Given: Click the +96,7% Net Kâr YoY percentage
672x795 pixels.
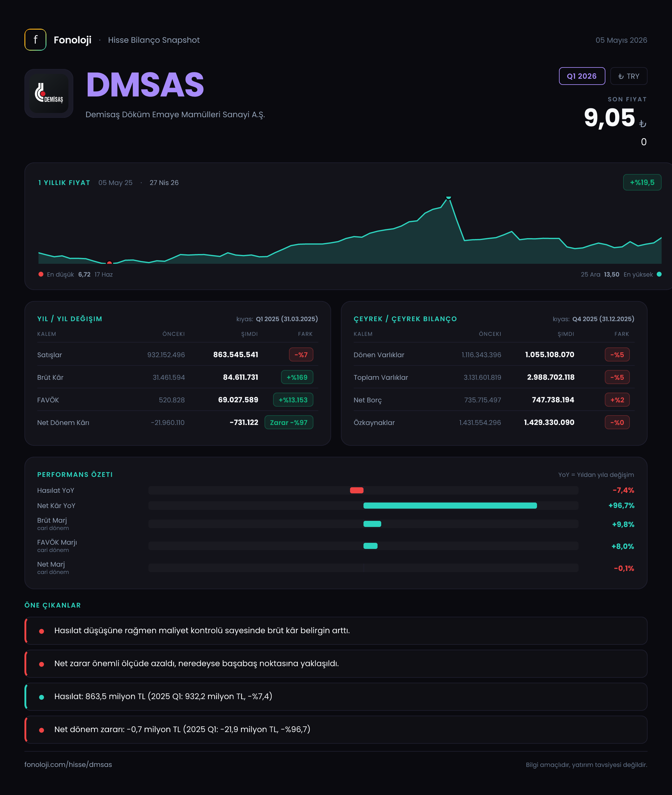Looking at the screenshot, I should coord(621,505).
